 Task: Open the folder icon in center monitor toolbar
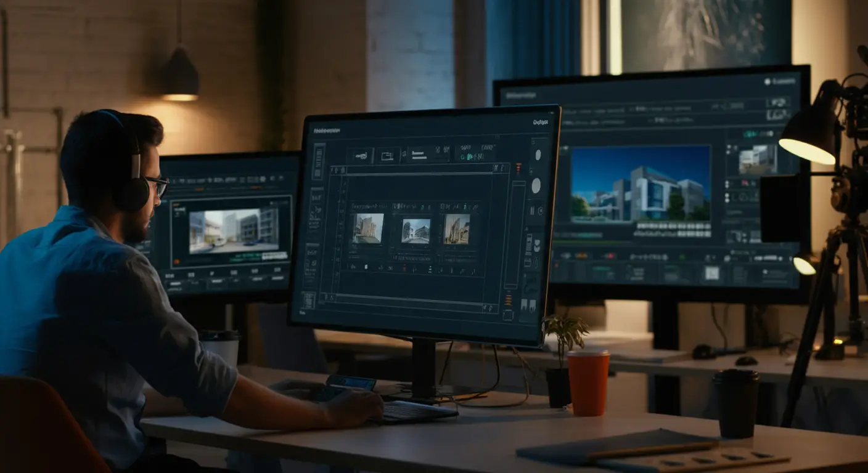click(x=387, y=156)
